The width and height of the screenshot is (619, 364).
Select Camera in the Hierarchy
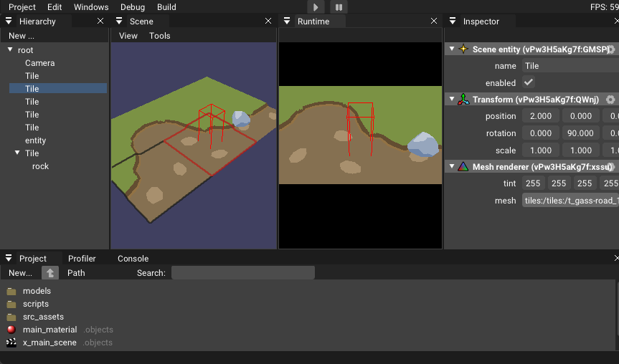[40, 63]
